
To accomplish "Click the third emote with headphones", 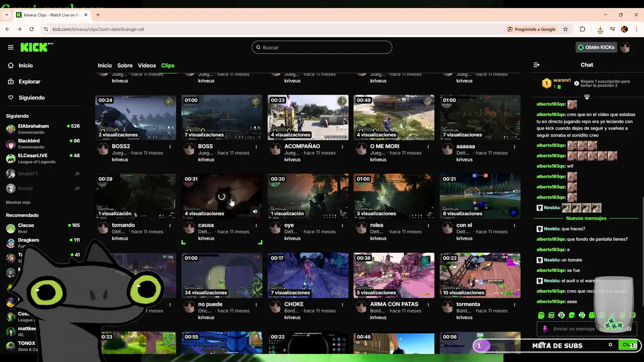I will click(x=561, y=315).
